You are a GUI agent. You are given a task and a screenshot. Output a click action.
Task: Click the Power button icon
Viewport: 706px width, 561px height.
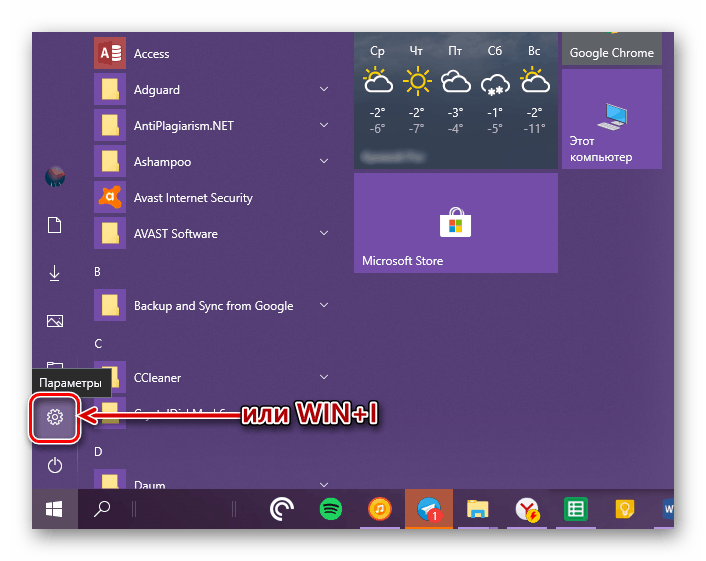tap(55, 465)
